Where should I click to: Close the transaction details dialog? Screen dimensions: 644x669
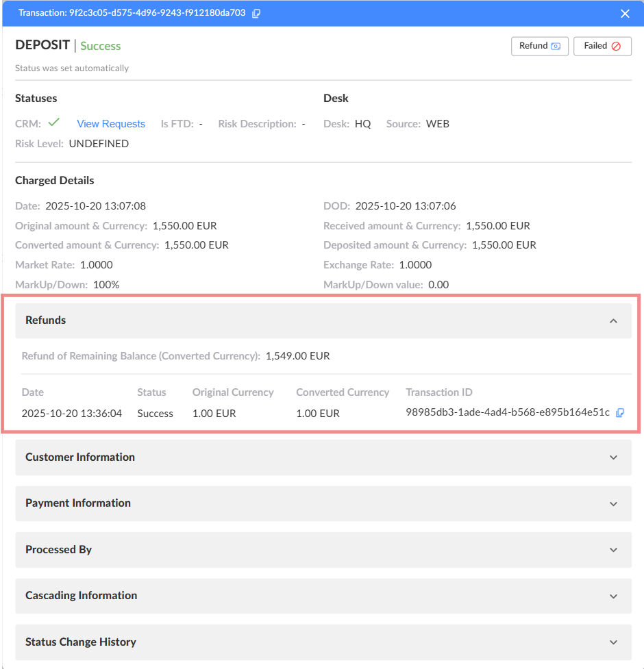pyautogui.click(x=624, y=13)
